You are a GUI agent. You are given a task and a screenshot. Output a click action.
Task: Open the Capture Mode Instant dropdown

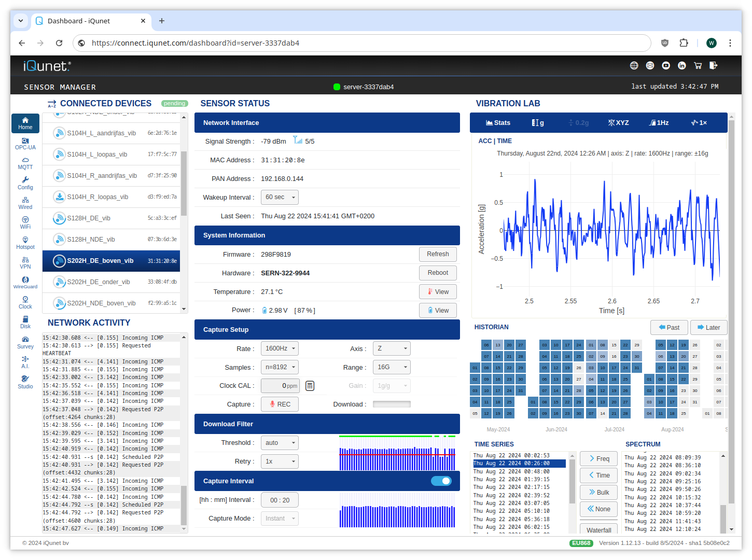click(x=280, y=519)
